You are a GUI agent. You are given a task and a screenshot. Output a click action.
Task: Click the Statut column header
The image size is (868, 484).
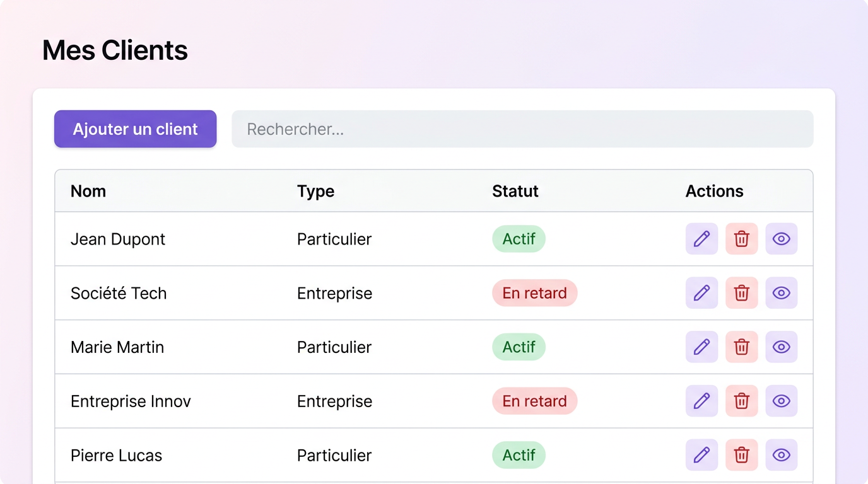[515, 191]
